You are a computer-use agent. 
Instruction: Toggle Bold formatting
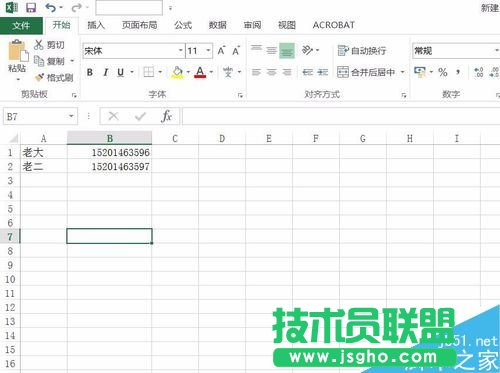pos(90,72)
